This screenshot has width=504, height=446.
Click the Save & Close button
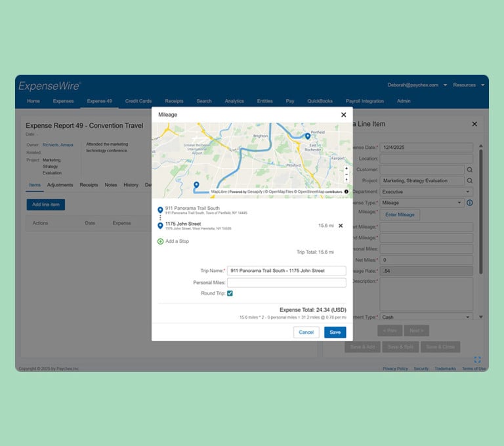coord(440,347)
